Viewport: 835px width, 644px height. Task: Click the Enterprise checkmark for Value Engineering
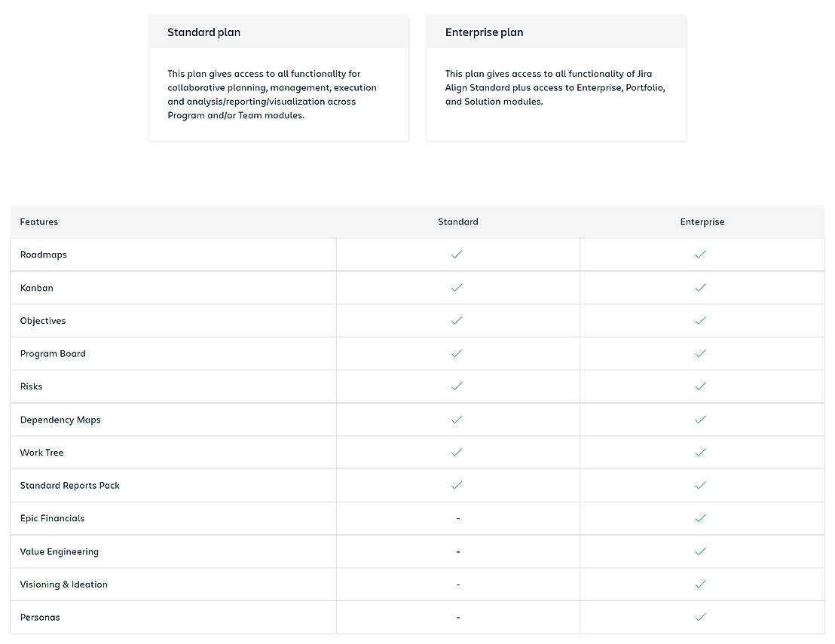701,551
